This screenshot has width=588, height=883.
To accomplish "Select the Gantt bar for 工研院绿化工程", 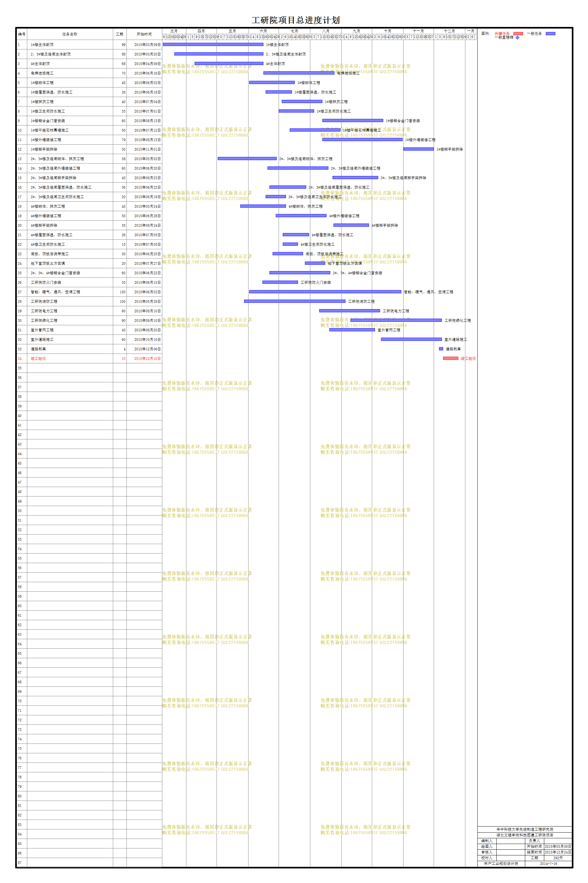I will (396, 320).
